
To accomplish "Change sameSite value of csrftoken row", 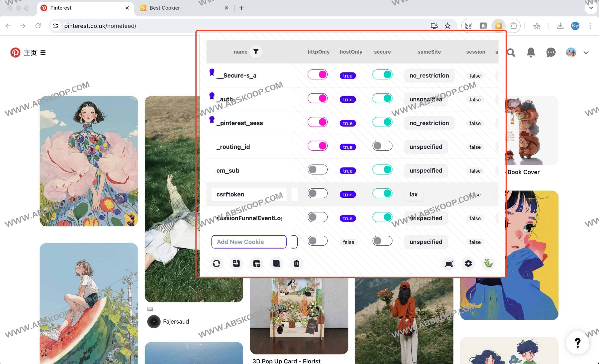I will coord(413,194).
